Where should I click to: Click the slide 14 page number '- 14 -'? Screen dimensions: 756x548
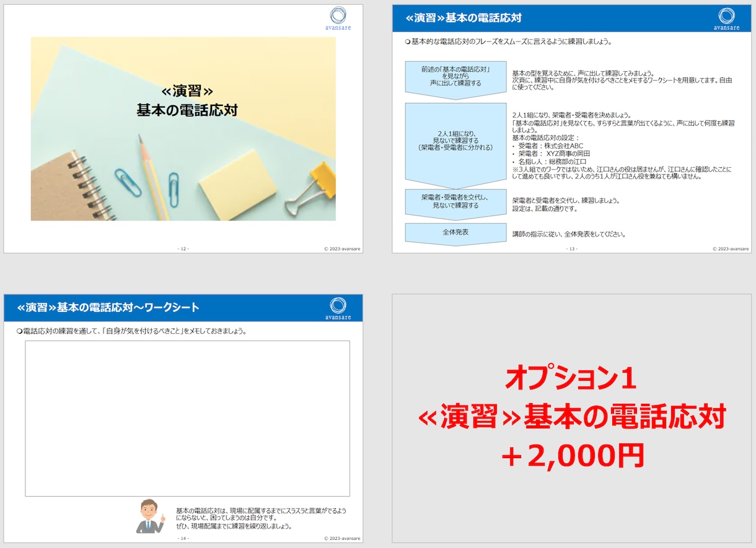click(183, 539)
